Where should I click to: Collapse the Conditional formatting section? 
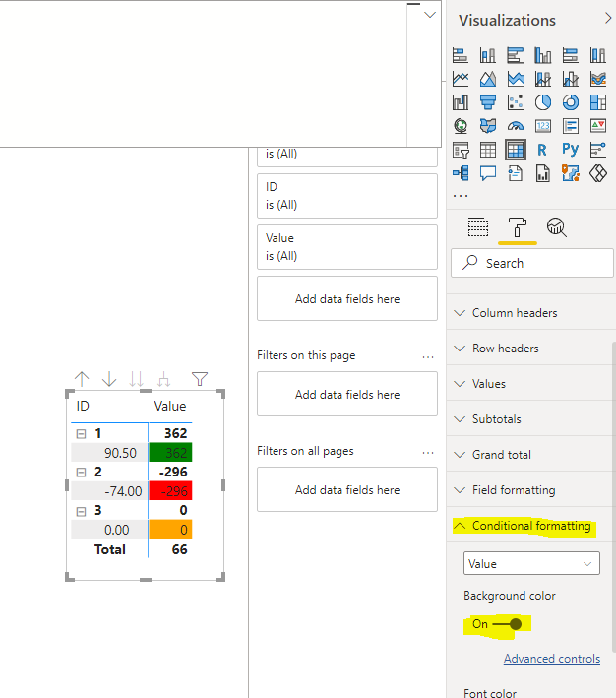click(531, 526)
